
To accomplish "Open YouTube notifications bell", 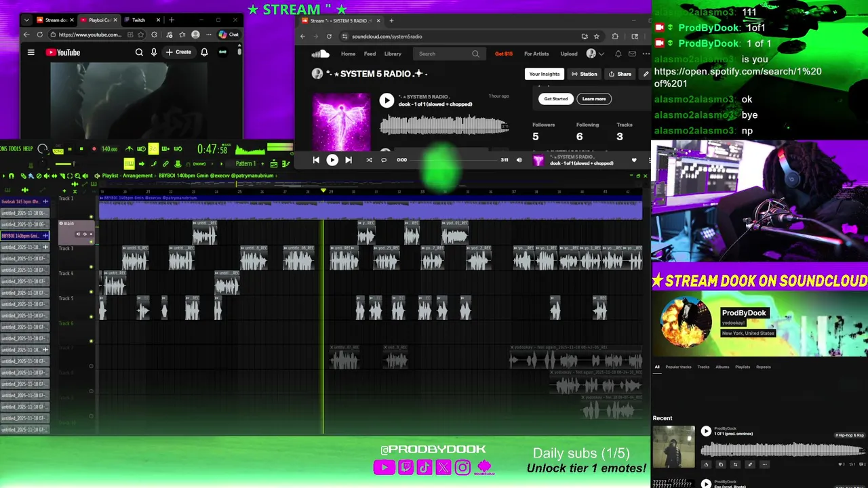I will (x=204, y=52).
